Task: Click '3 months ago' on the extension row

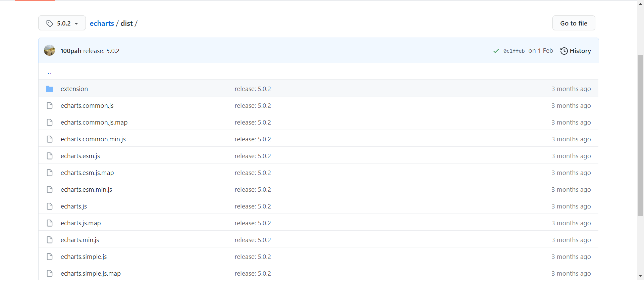Action: pyautogui.click(x=571, y=89)
